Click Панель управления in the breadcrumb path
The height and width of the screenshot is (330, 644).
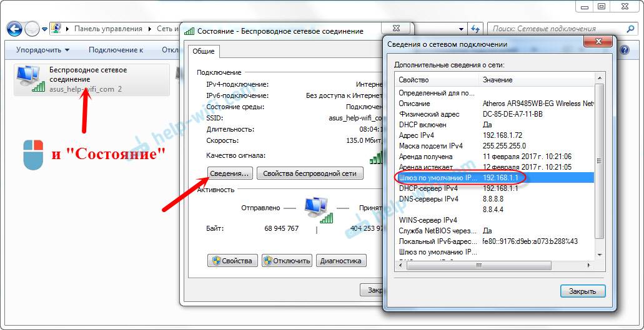[108, 29]
